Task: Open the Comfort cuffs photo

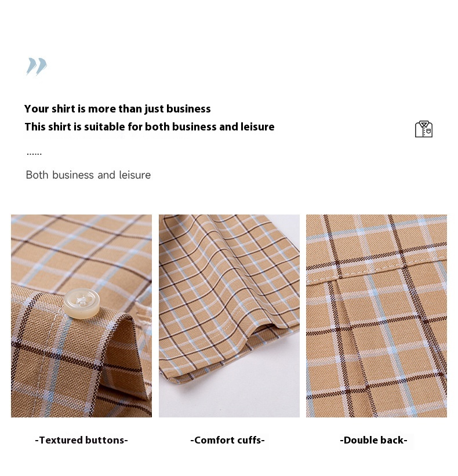Action: click(229, 316)
